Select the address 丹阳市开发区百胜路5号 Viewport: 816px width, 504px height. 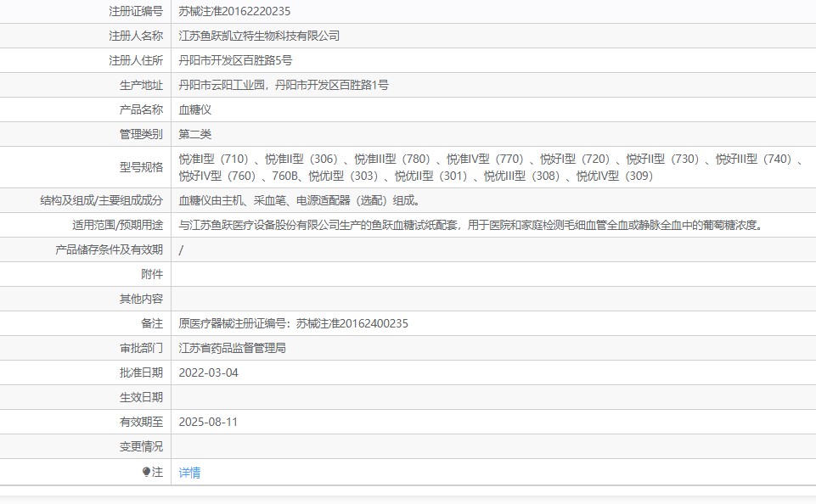[235, 60]
